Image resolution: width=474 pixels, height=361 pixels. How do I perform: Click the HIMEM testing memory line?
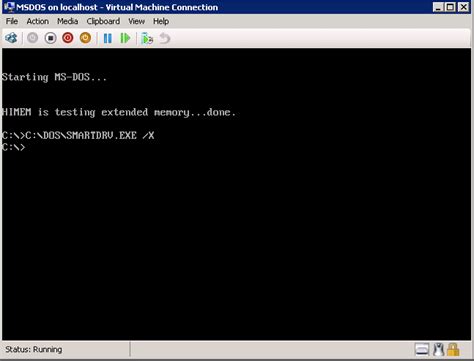pos(119,112)
